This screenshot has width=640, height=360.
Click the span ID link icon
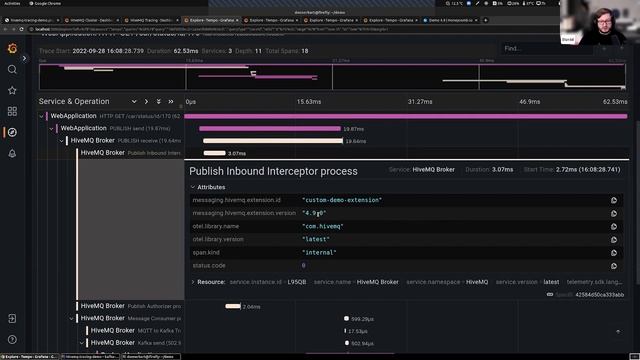550,294
